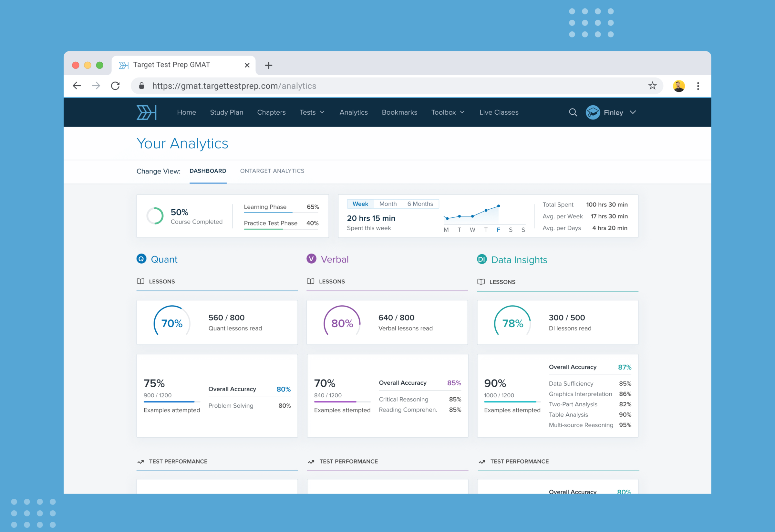Click the Quant Q badge icon
Screen dimensions: 775x532
[141, 259]
